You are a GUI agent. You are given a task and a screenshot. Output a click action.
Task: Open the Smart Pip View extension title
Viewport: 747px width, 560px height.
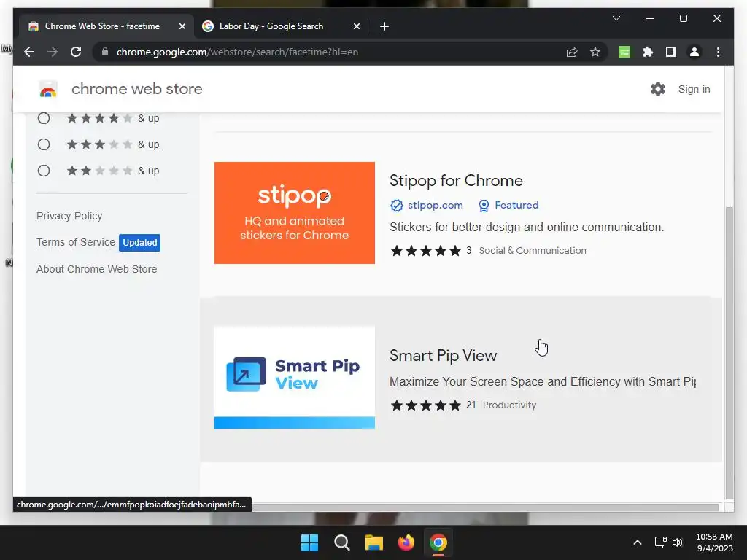click(443, 356)
